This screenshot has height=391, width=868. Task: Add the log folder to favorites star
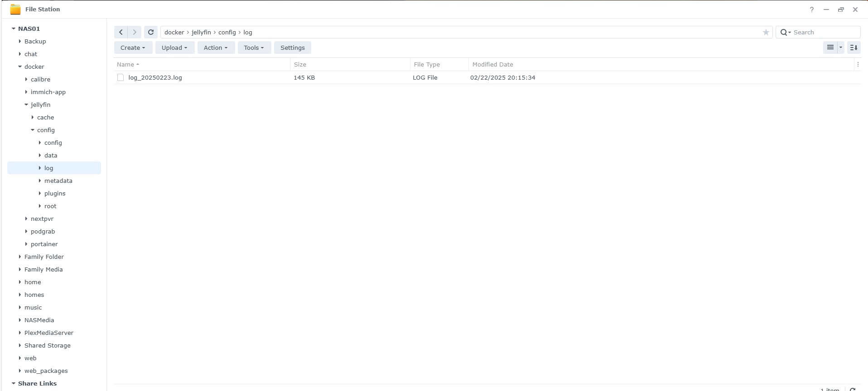click(x=766, y=32)
